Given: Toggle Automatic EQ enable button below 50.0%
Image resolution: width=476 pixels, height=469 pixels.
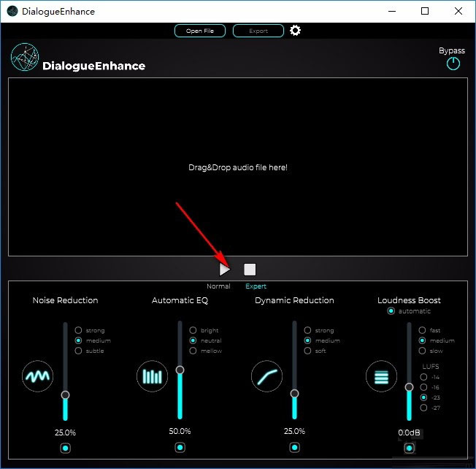Looking at the screenshot, I should 180,447.
